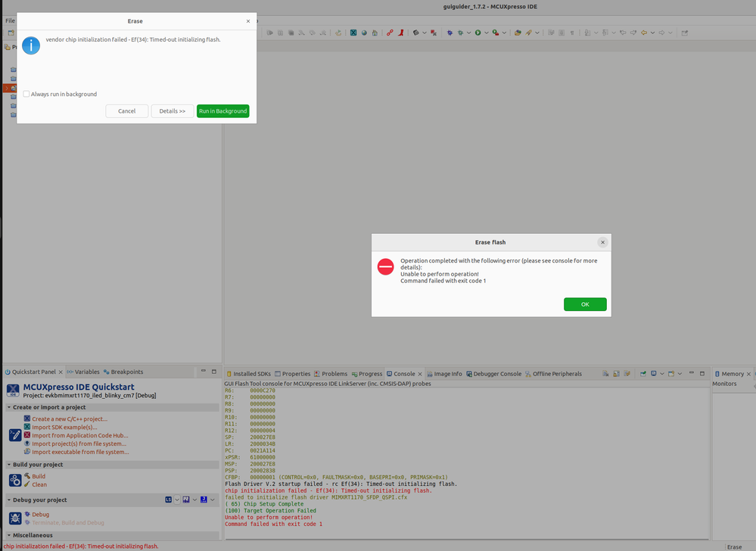Click the red chain link toolbar icon
756x551 pixels.
coord(390,33)
